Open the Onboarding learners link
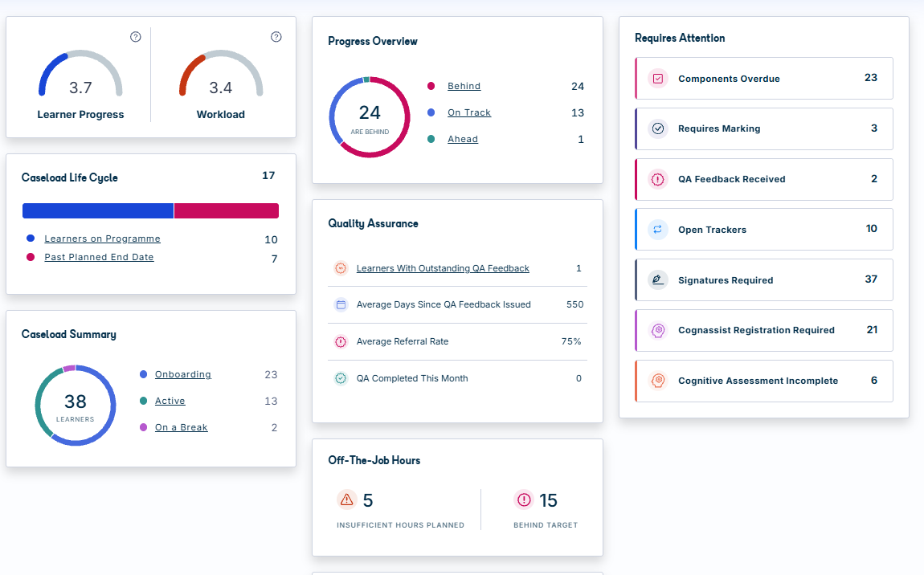This screenshot has height=575, width=924. tap(182, 375)
